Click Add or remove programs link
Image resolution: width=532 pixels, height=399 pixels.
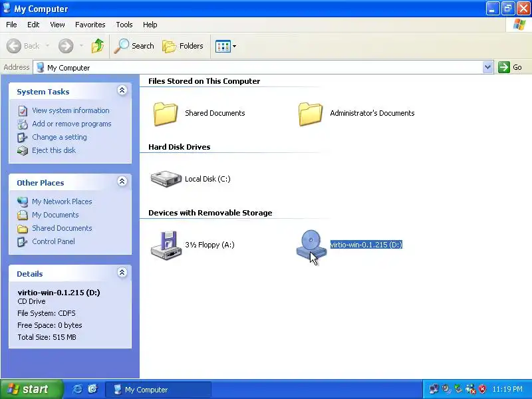coord(72,124)
